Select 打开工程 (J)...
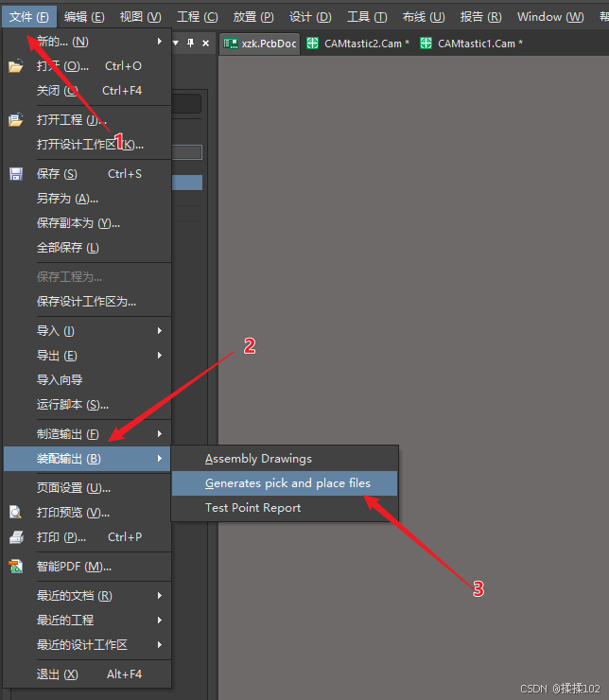The image size is (609, 700). coord(87,119)
